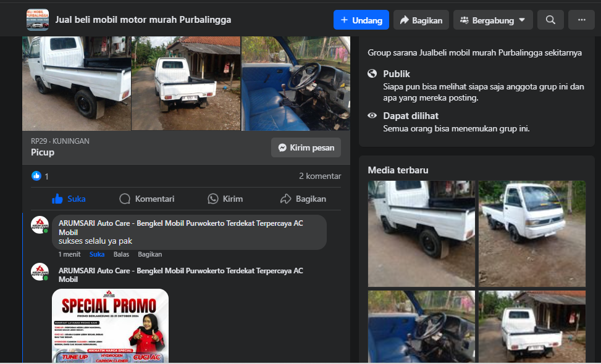Open Media terbaru blue interior photo

pyautogui.click(x=421, y=326)
